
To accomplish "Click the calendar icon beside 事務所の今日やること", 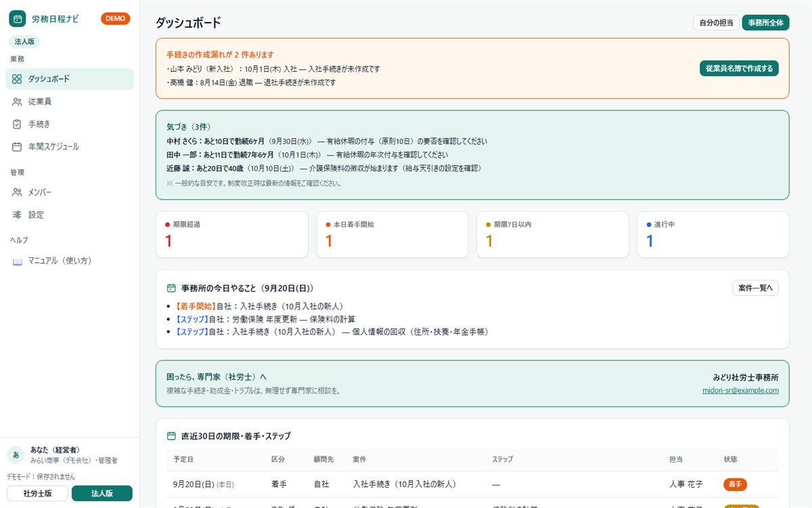I will tap(171, 288).
